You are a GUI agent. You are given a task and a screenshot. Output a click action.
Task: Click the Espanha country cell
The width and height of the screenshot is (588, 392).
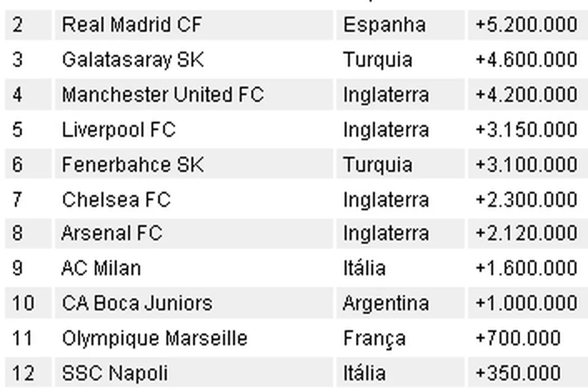(x=384, y=25)
